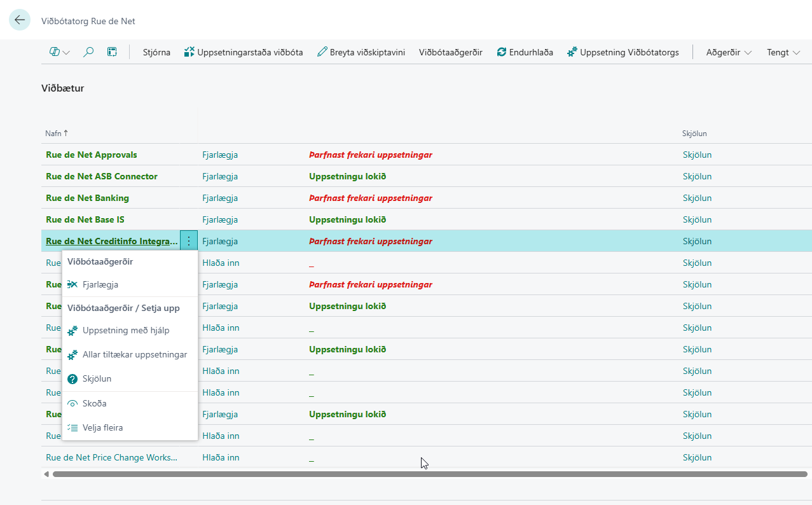Click the back arrow button
The height and width of the screenshot is (505, 812).
point(20,20)
